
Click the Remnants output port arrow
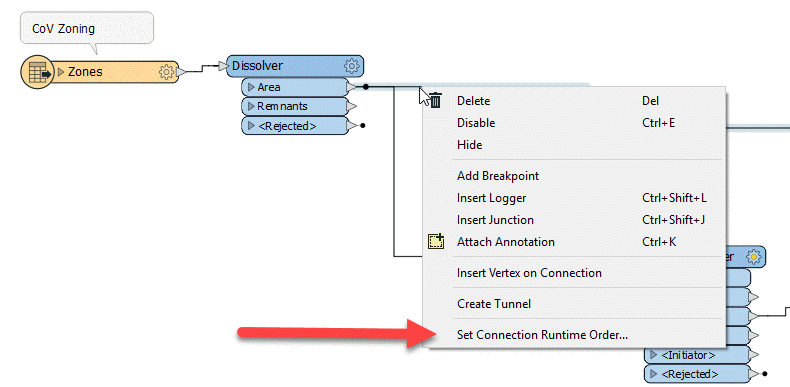click(352, 106)
